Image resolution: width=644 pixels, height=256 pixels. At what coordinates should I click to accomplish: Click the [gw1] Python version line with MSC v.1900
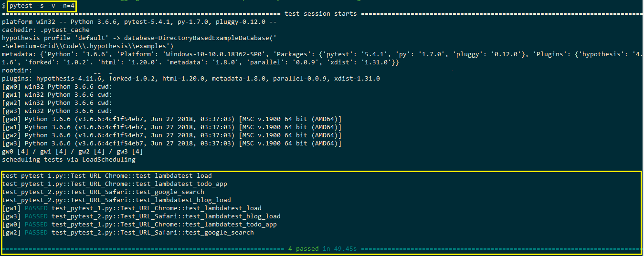click(172, 127)
